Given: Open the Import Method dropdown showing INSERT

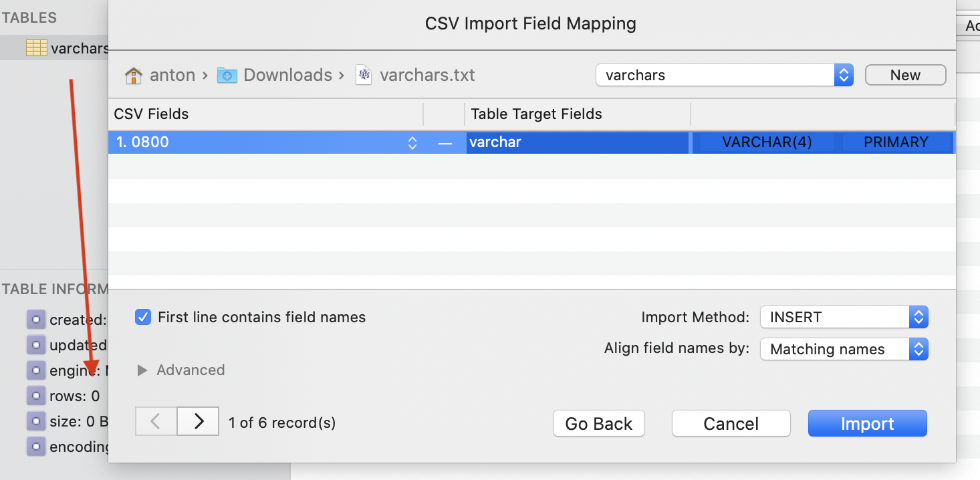Looking at the screenshot, I should coord(844,317).
